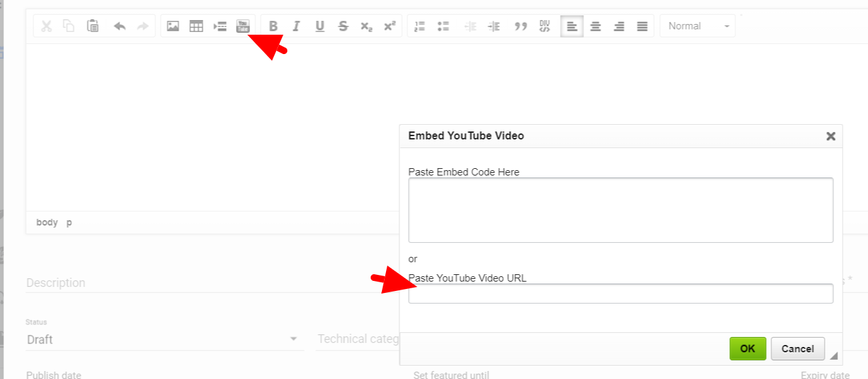Image resolution: width=868 pixels, height=379 pixels.
Task: Click the Paste clipboard icon
Action: click(x=93, y=26)
